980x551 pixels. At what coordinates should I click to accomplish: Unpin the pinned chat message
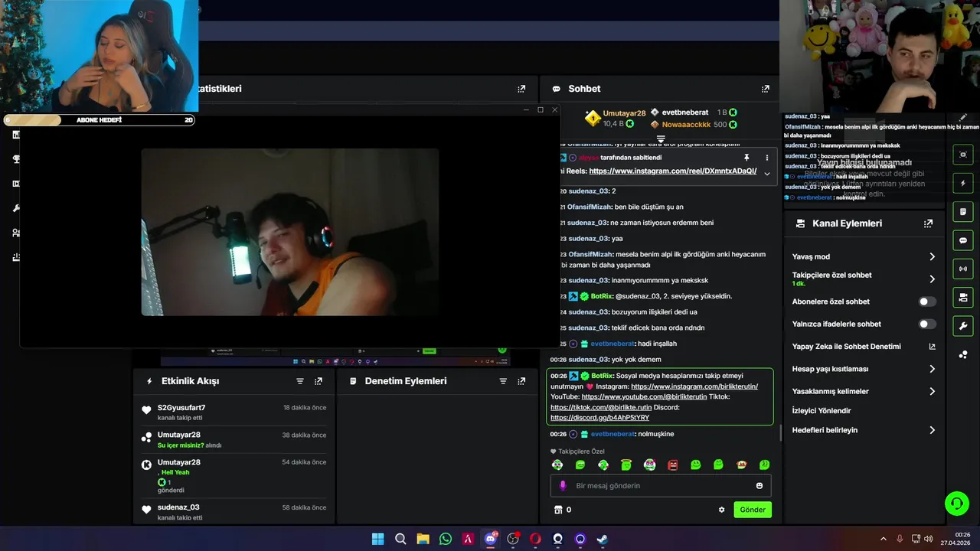click(746, 158)
